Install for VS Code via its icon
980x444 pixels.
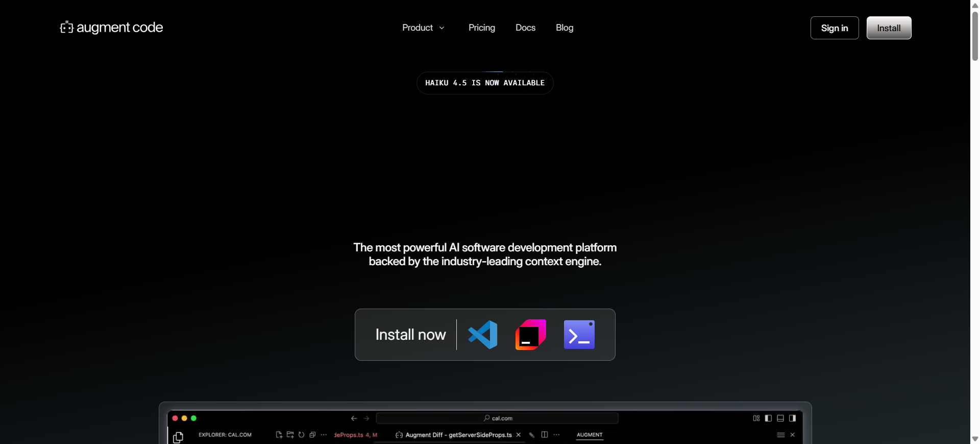pyautogui.click(x=483, y=335)
